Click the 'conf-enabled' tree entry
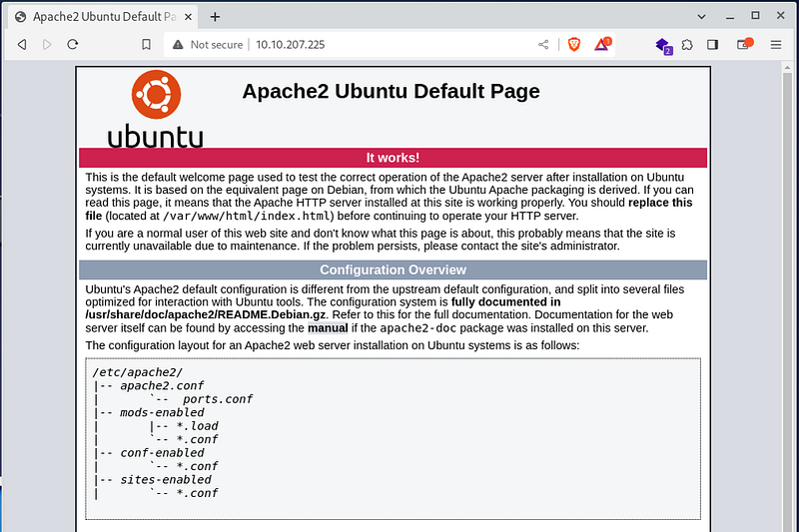Viewport: 799px width, 532px height. point(162,452)
